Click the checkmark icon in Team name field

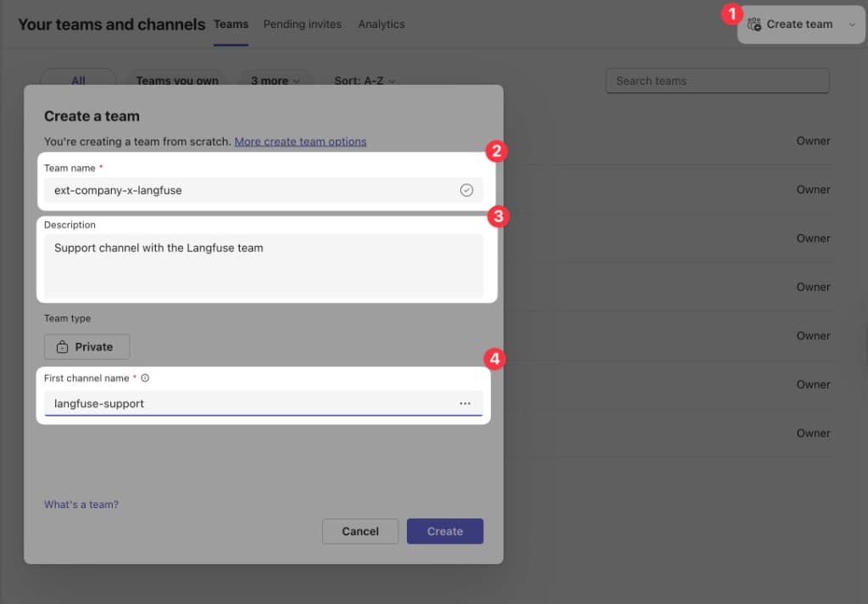coord(466,190)
